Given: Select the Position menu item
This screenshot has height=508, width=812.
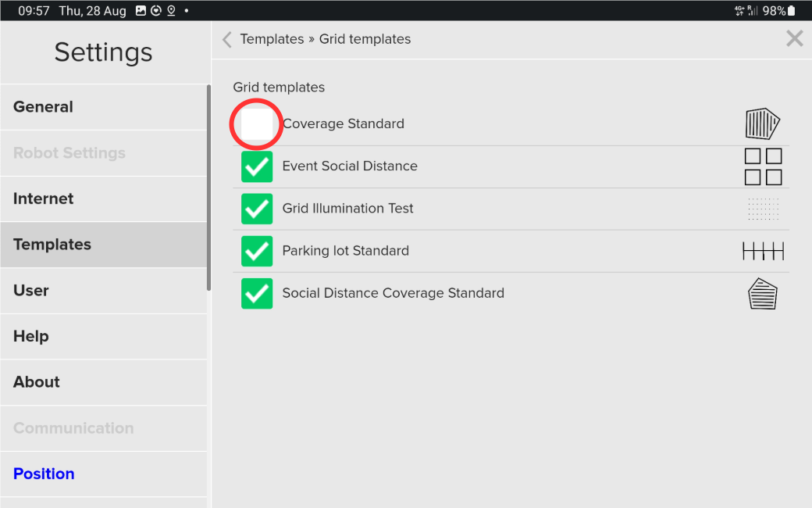Looking at the screenshot, I should coord(44,474).
